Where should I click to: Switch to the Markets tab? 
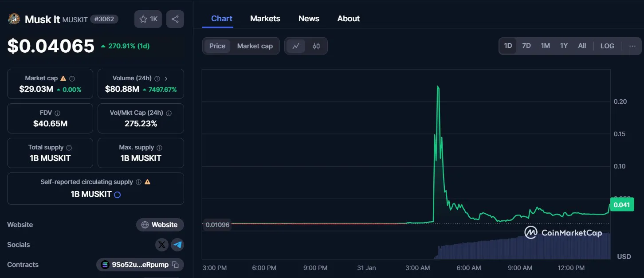pos(265,19)
